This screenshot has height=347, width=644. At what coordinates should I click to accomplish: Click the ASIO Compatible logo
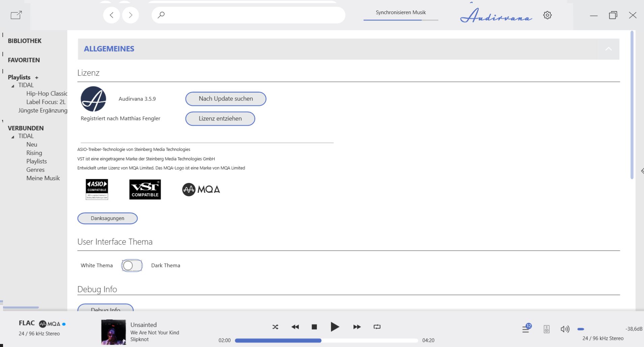tap(97, 189)
